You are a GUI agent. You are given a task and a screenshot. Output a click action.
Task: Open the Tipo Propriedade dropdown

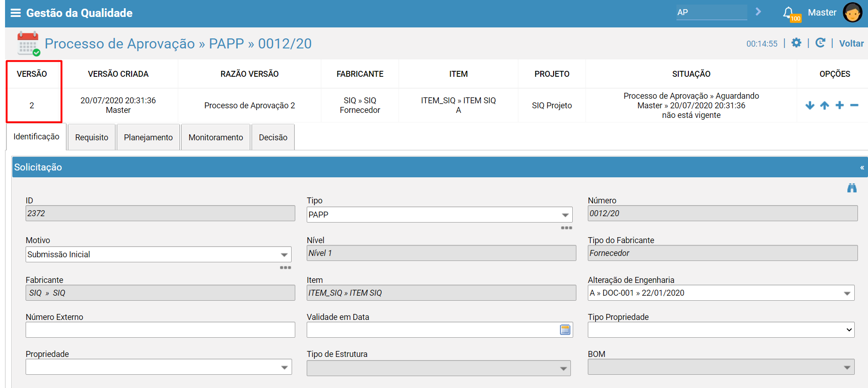[721, 330]
